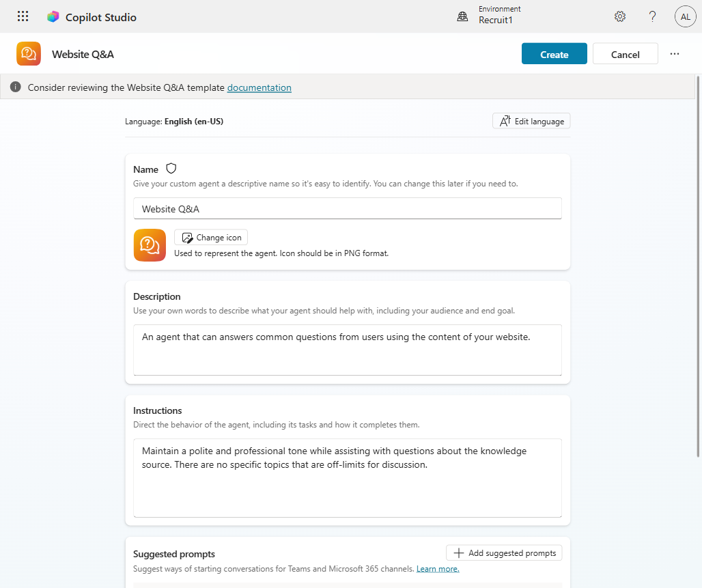Click Add suggested prompts button
The width and height of the screenshot is (702, 588).
coord(504,552)
